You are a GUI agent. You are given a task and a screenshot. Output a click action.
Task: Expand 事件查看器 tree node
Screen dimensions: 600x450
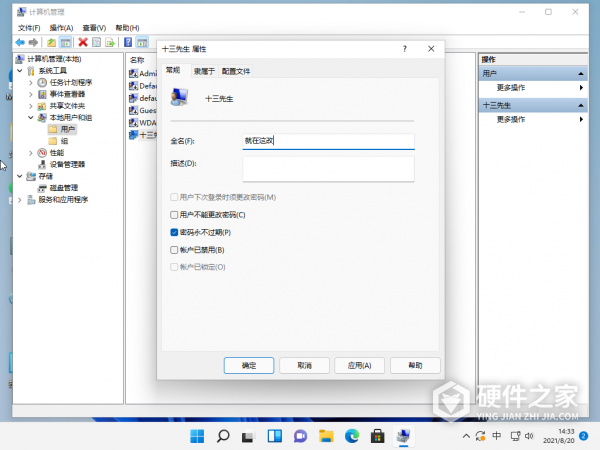coord(31,94)
